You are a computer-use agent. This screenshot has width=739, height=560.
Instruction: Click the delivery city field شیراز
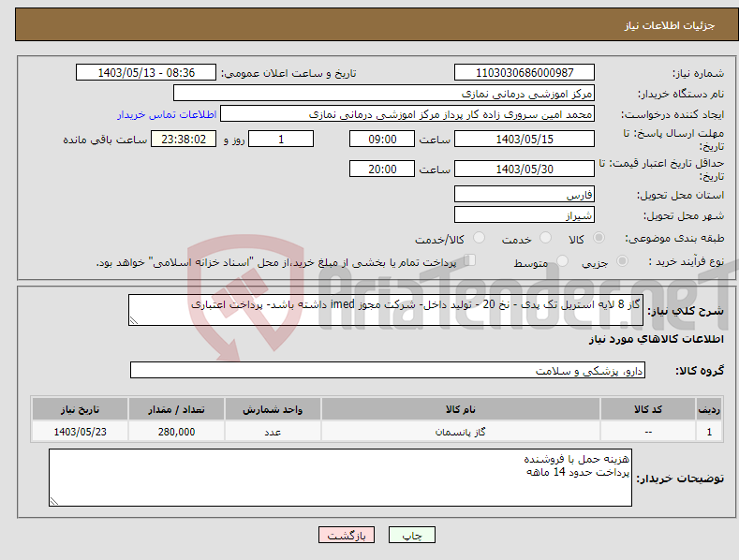(x=525, y=215)
